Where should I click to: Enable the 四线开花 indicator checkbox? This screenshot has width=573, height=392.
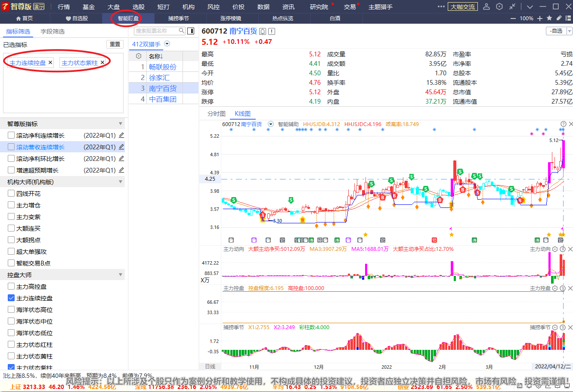click(x=11, y=193)
